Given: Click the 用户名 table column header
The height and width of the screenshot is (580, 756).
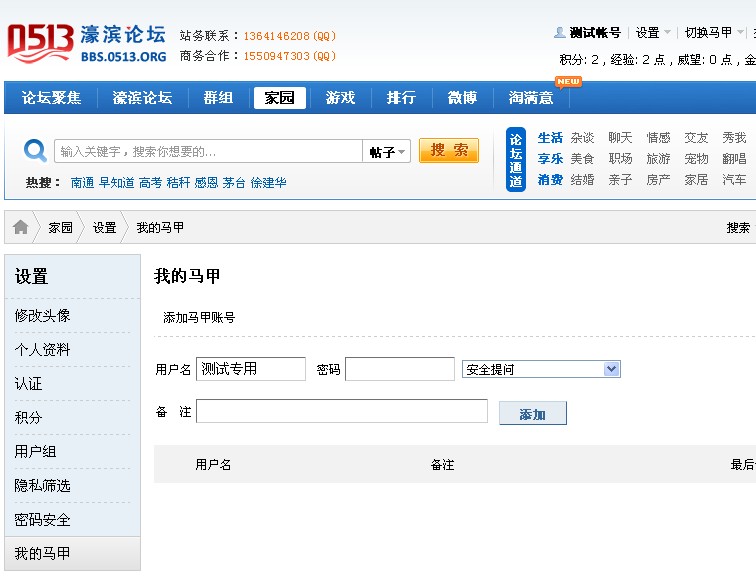Looking at the screenshot, I should pos(213,465).
